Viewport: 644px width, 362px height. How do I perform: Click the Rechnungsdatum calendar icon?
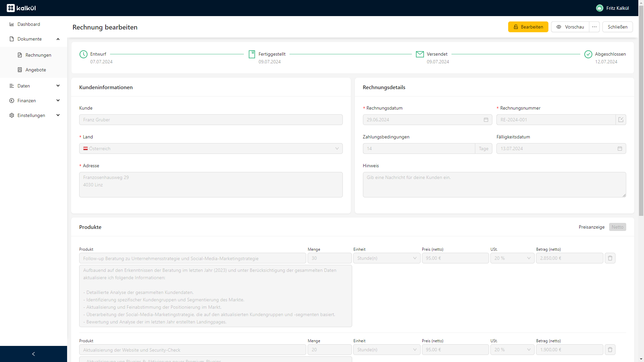pyautogui.click(x=486, y=119)
